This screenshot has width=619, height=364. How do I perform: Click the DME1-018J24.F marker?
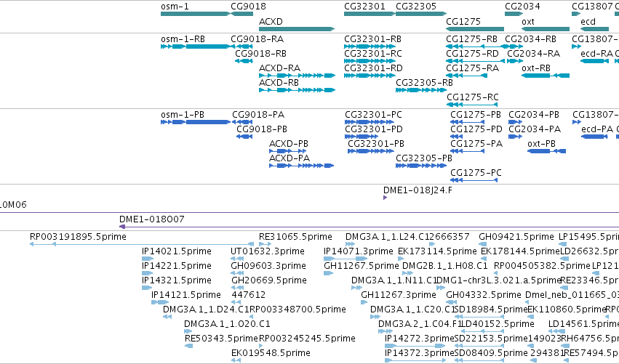coord(386,198)
